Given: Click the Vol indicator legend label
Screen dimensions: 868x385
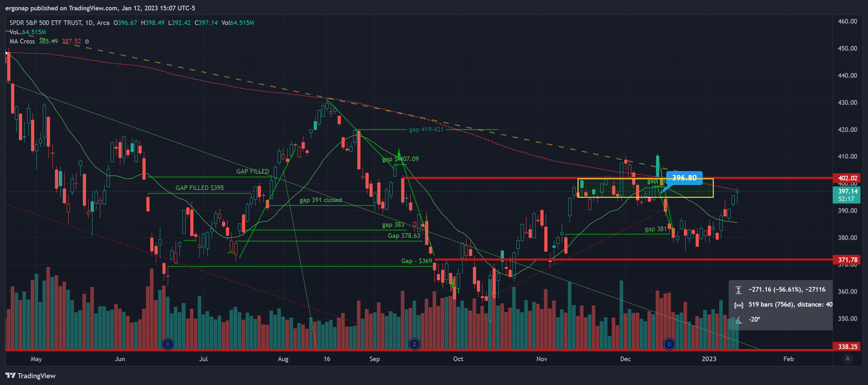Looking at the screenshot, I should (x=14, y=32).
